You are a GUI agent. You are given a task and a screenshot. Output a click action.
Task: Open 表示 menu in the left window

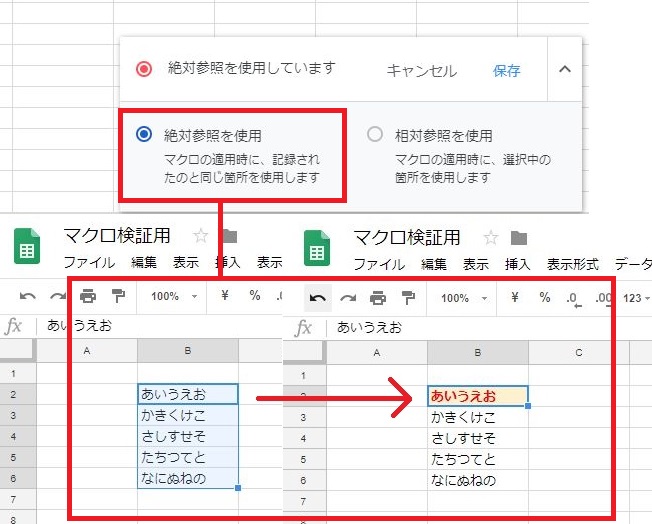pyautogui.click(x=186, y=262)
